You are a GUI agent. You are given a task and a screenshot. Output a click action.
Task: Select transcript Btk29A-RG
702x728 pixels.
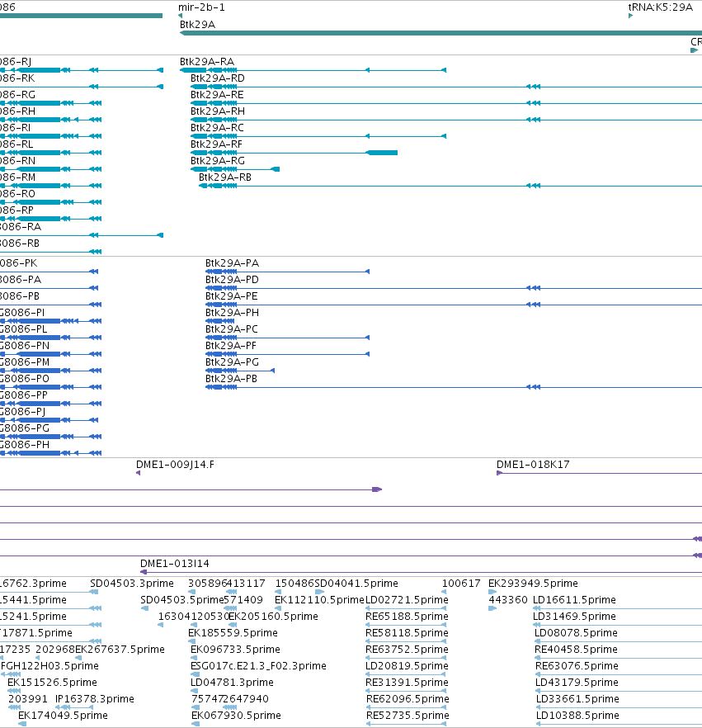[x=235, y=169]
